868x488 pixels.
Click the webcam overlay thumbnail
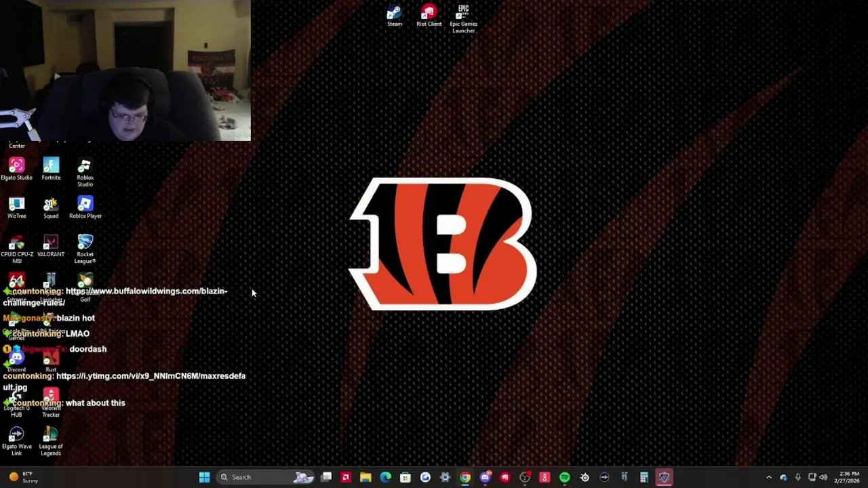click(125, 70)
